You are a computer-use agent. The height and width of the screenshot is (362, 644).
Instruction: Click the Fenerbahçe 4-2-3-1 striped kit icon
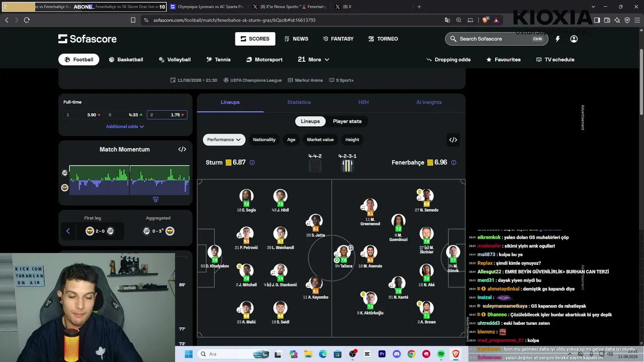coord(347,166)
